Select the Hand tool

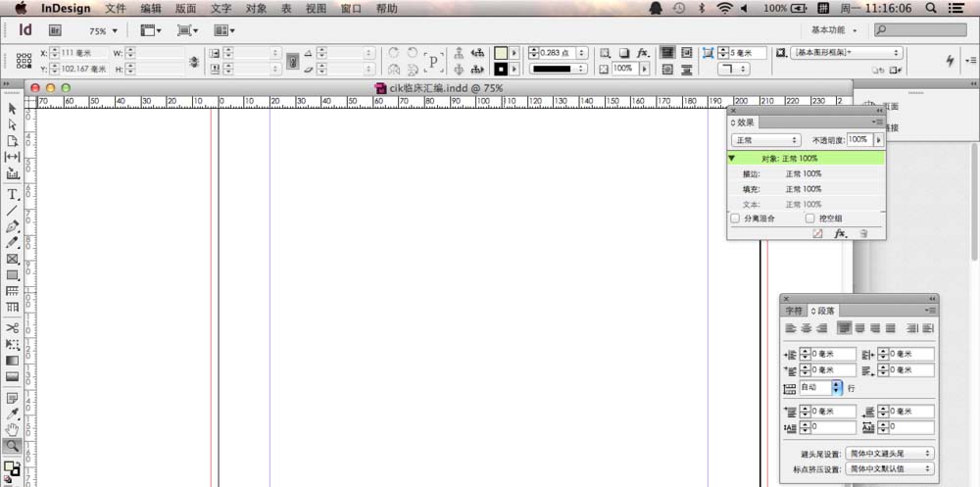(x=13, y=429)
